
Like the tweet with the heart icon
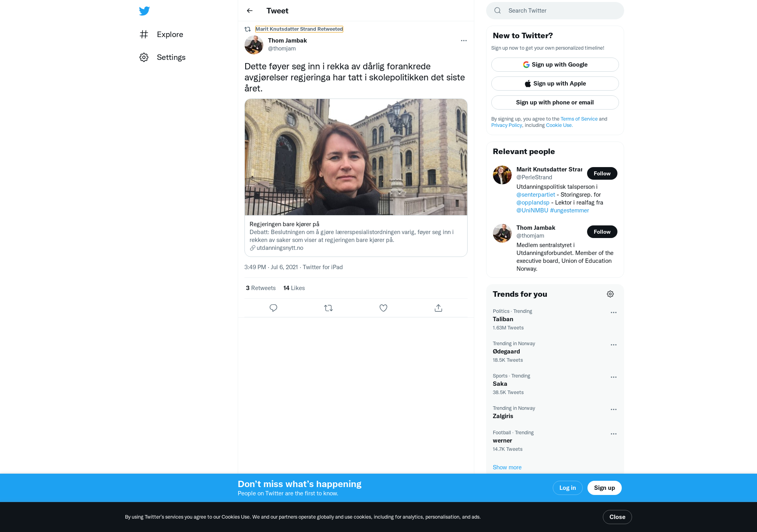[x=383, y=308]
